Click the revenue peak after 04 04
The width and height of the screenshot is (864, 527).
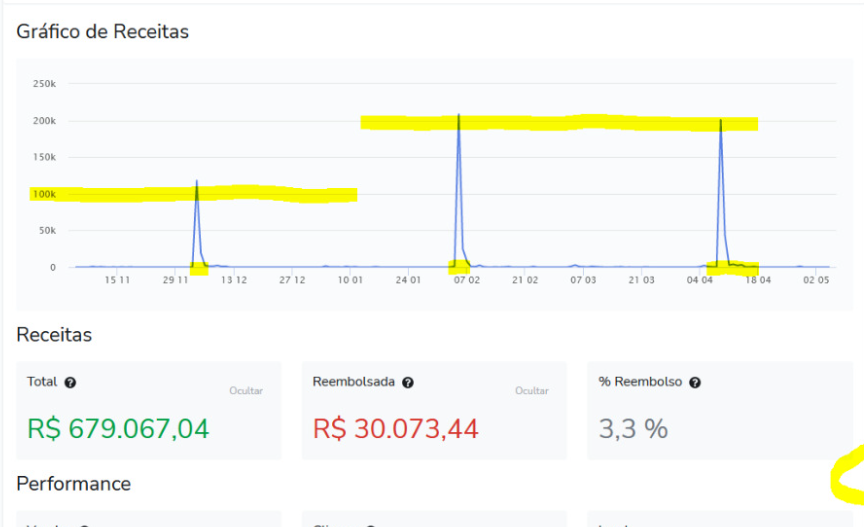click(720, 122)
